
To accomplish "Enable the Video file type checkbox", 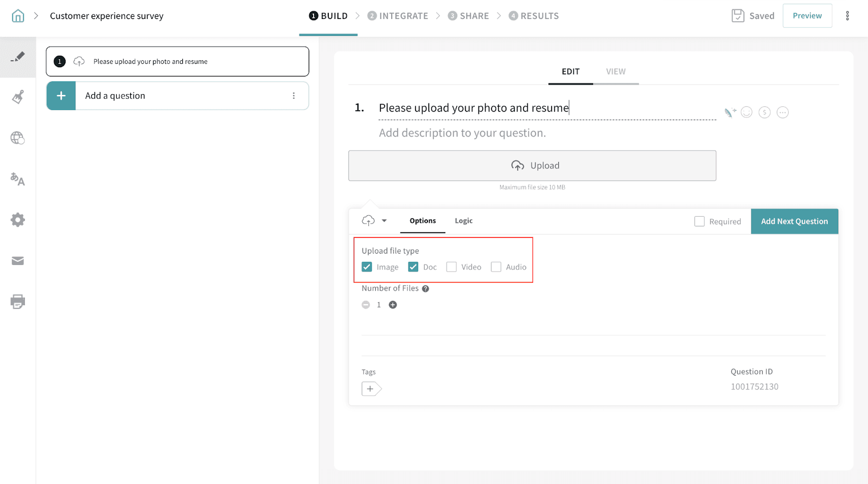I will pos(451,267).
